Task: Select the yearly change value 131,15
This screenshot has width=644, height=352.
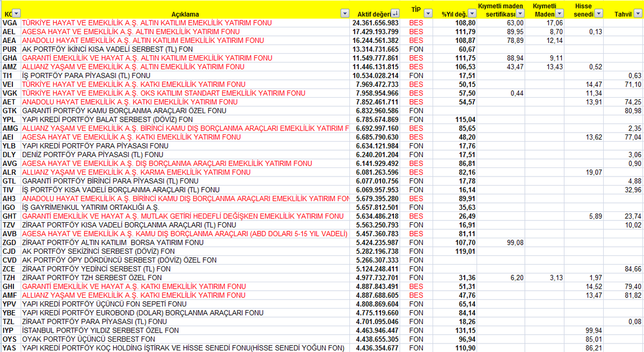Action: point(465,330)
